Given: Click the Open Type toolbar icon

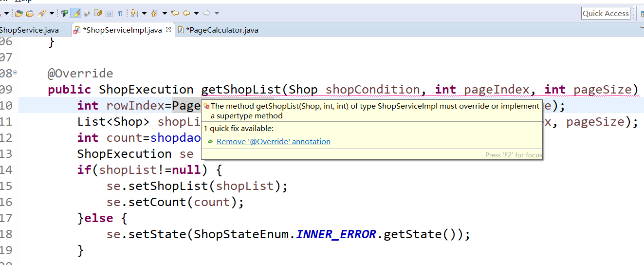Looking at the screenshot, I should click(18, 13).
